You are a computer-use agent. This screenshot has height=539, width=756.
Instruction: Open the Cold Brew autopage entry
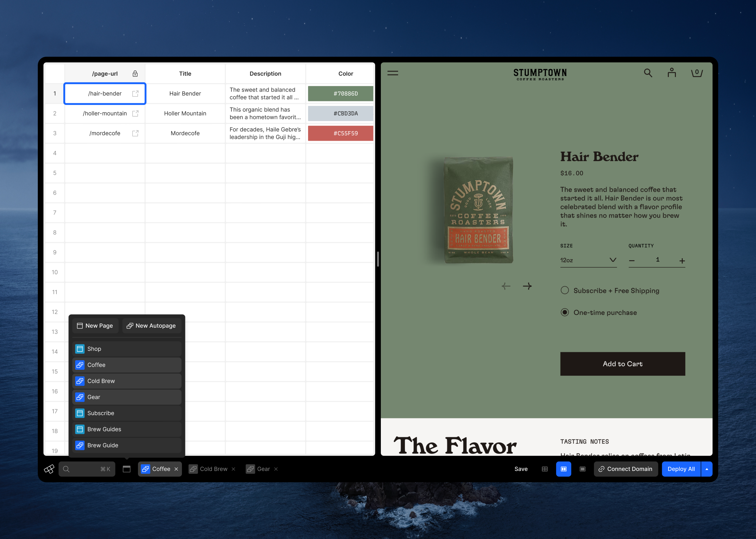click(127, 381)
